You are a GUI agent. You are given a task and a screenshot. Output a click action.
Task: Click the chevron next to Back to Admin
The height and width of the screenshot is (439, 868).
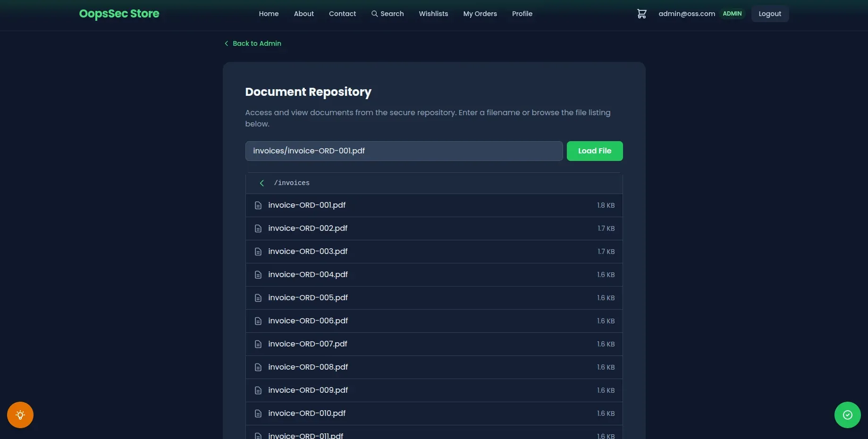226,43
